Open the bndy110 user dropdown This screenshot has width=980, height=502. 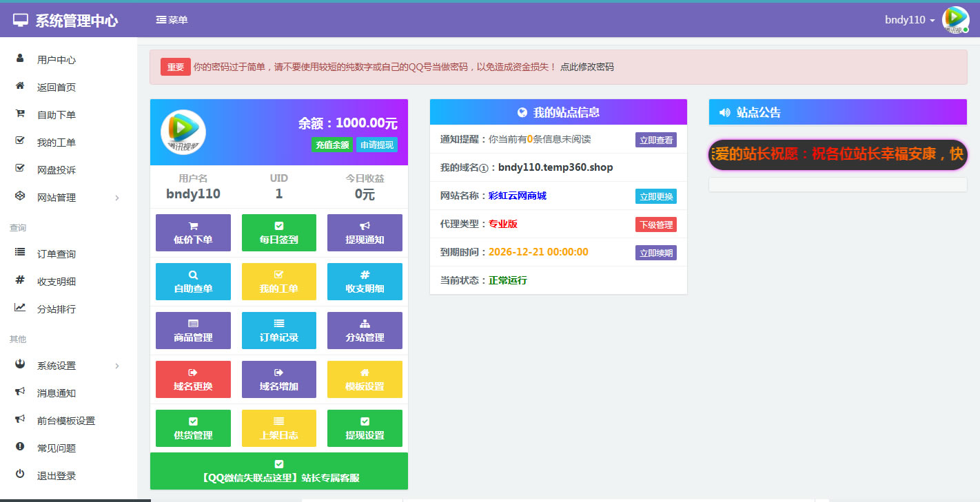pos(909,20)
